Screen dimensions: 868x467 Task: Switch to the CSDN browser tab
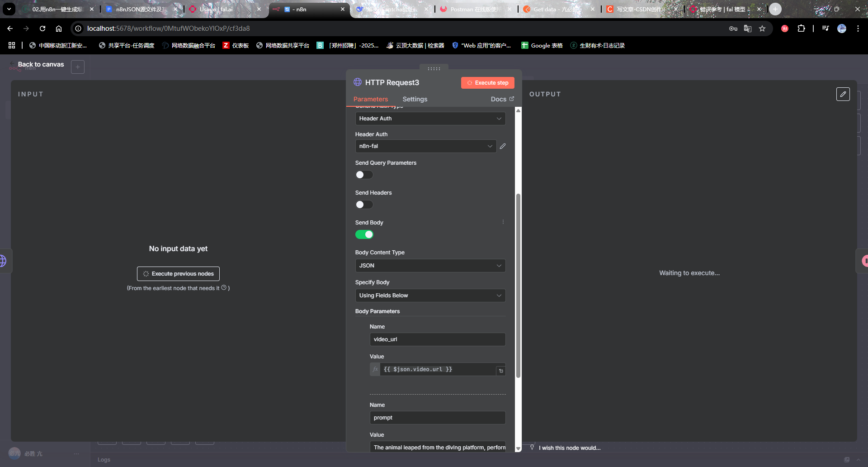pyautogui.click(x=642, y=9)
